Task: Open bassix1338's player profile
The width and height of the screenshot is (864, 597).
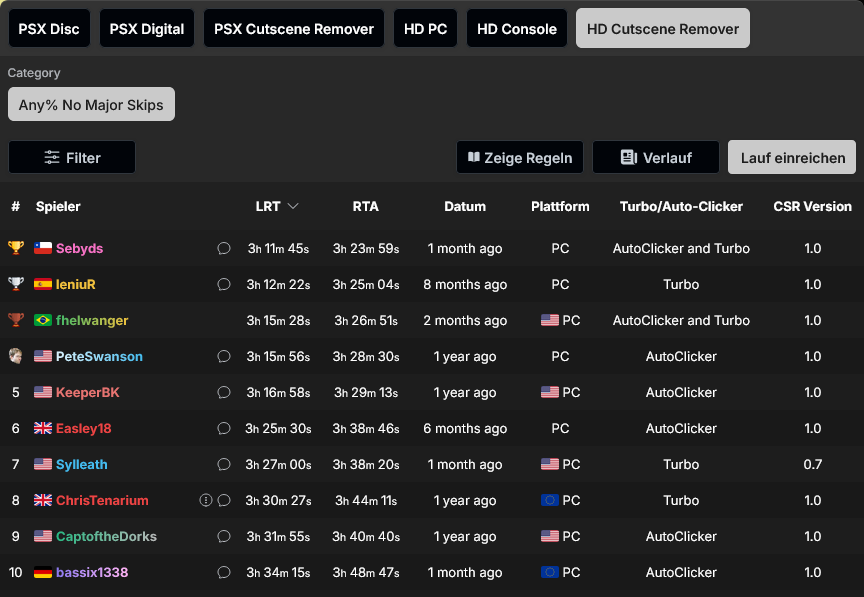Action: [92, 572]
